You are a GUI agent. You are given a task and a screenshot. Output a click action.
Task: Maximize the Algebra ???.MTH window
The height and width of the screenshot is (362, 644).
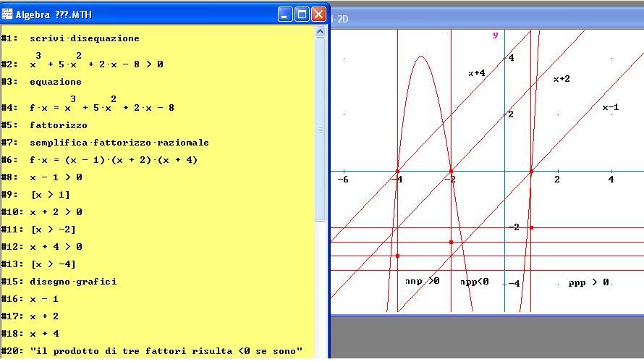pos(302,14)
